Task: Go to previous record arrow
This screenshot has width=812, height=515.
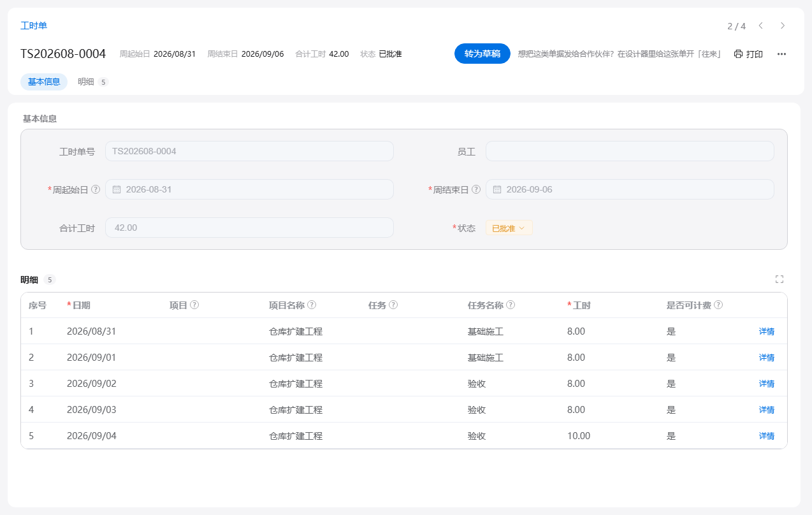Action: 760,25
